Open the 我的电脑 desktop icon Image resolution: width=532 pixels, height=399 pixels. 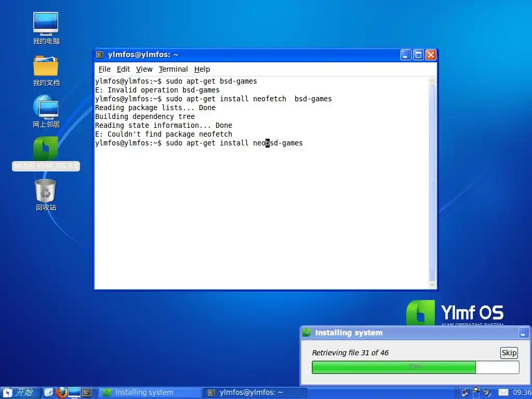point(46,28)
